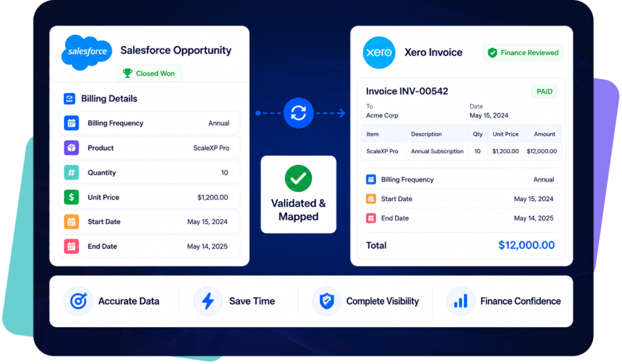The image size is (622, 364).
Task: Click the Billing Details section heading
Action: pos(109,99)
